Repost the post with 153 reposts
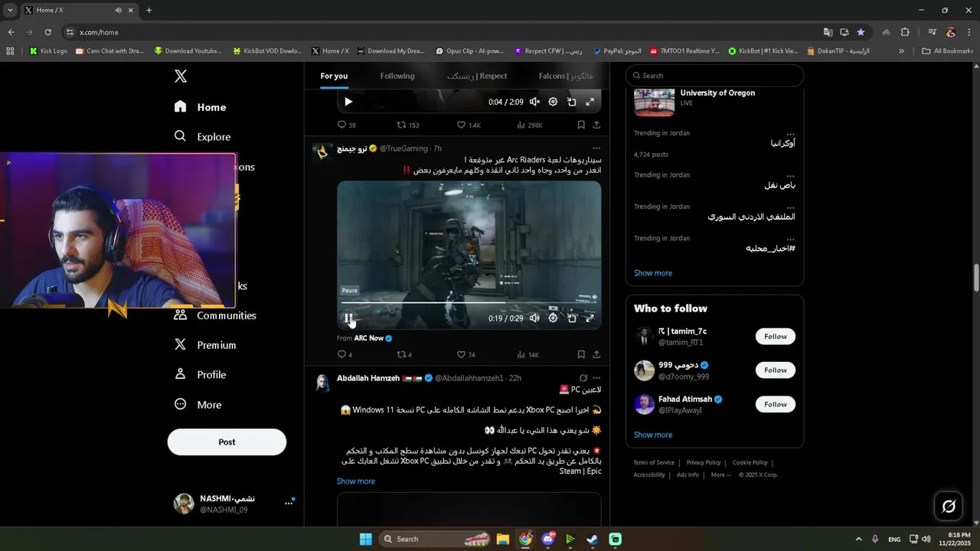This screenshot has width=980, height=551. (407, 125)
